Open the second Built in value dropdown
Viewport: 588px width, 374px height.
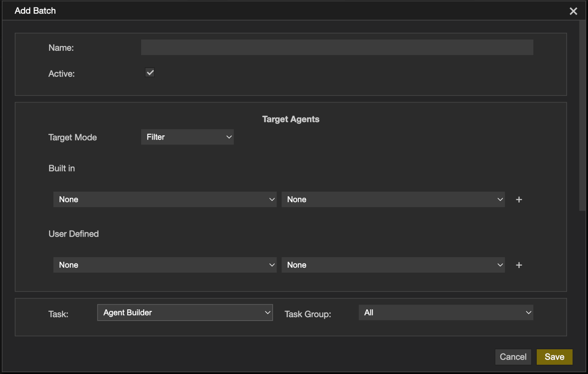pos(393,200)
